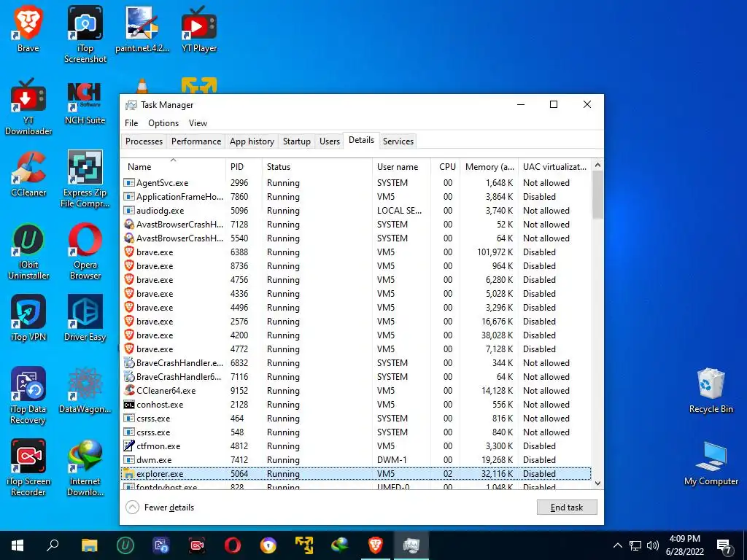Select the AgentSvc.exe process row

356,183
